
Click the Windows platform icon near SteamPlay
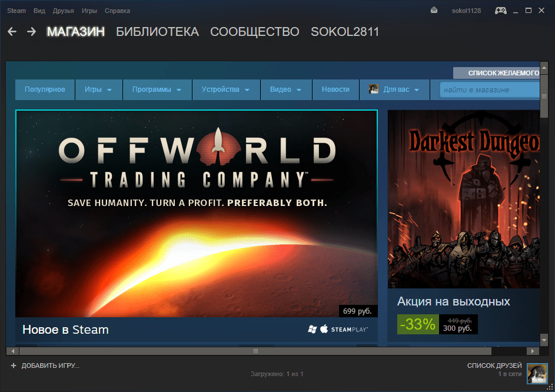click(x=312, y=329)
